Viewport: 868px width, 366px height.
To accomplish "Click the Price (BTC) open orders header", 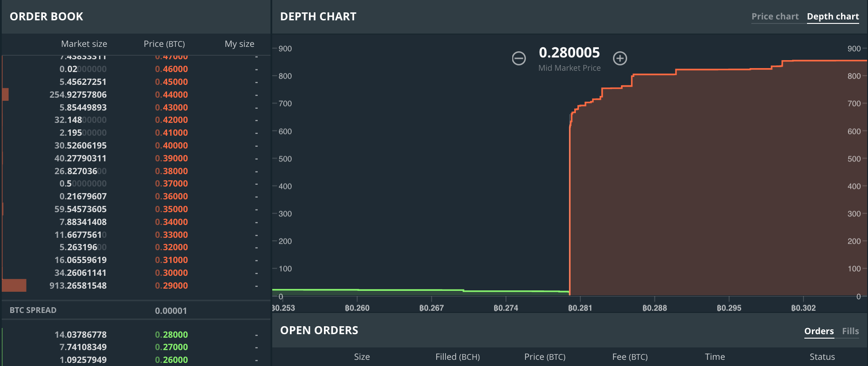I will [x=545, y=357].
